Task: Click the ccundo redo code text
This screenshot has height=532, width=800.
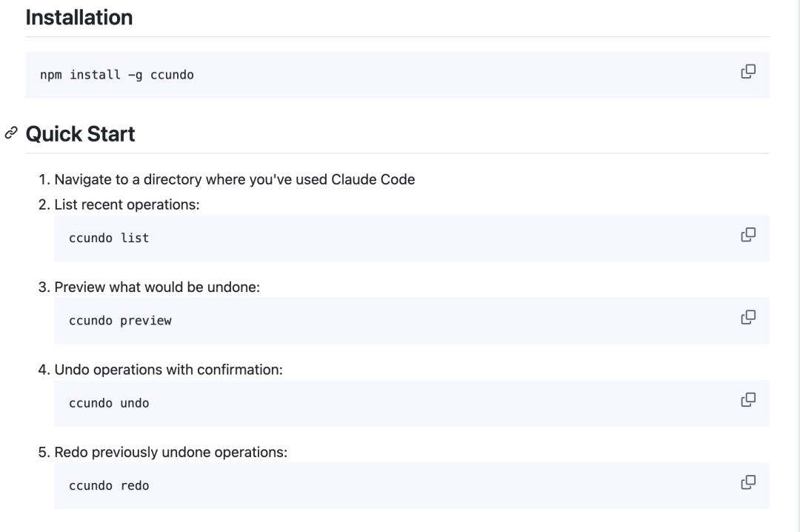Action: [x=109, y=485]
